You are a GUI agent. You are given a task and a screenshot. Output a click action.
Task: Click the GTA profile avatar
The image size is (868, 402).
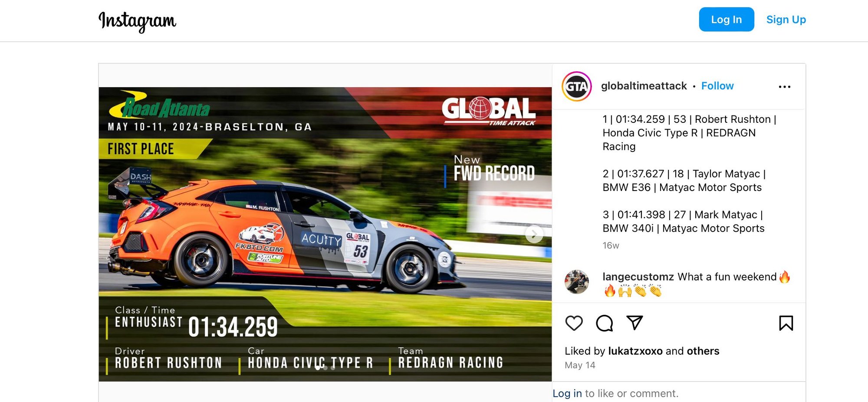[x=577, y=86]
